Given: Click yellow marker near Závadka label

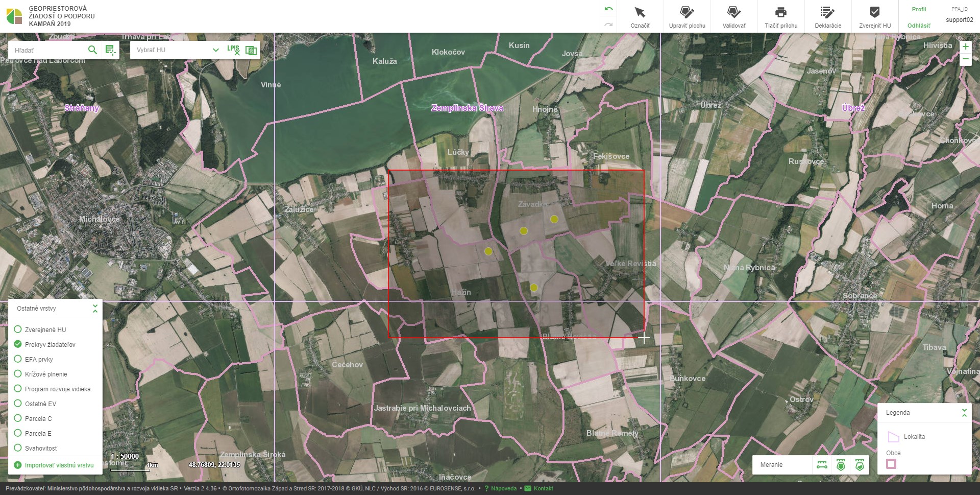Looking at the screenshot, I should pos(554,219).
